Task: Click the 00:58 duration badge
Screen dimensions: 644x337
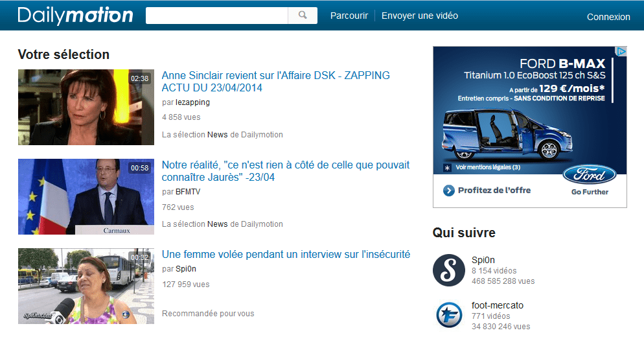Action: coord(140,168)
